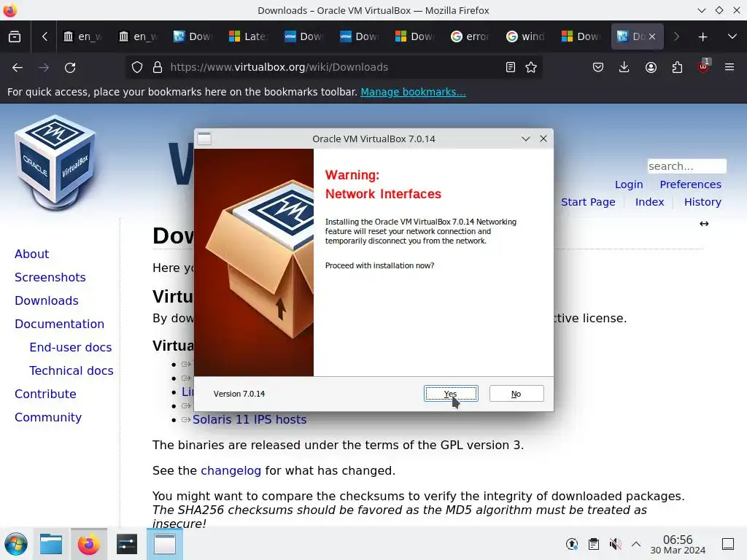Click the Firefox taskbar icon
Viewport: 747px width, 560px height.
tap(88, 544)
